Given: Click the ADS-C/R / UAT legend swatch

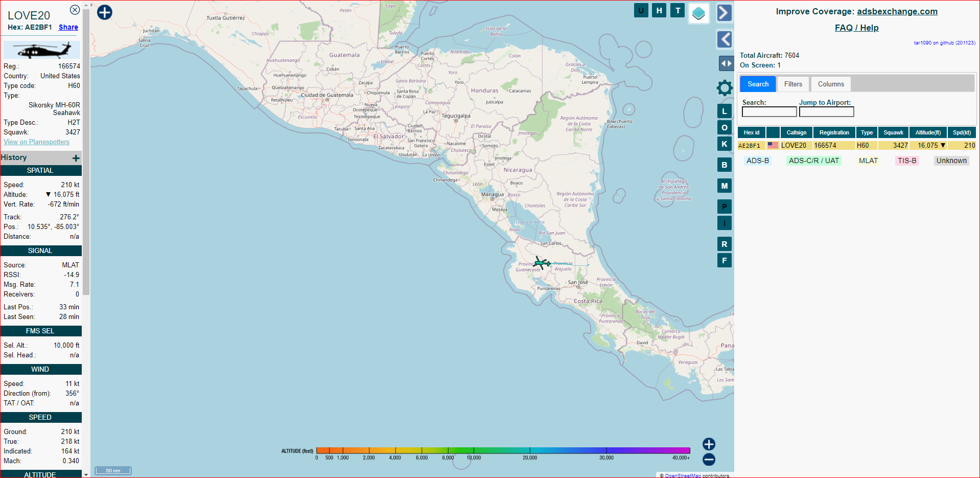Looking at the screenshot, I should point(813,161).
